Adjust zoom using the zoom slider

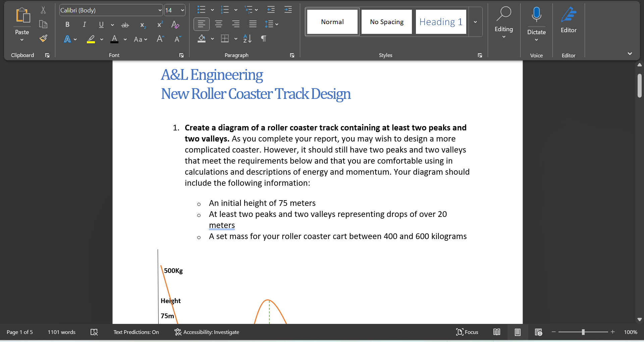[x=584, y=332]
